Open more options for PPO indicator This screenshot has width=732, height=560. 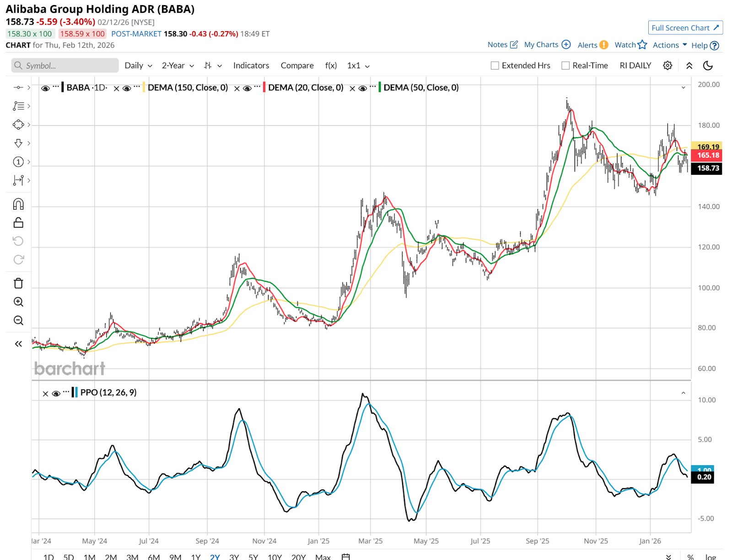pos(66,392)
